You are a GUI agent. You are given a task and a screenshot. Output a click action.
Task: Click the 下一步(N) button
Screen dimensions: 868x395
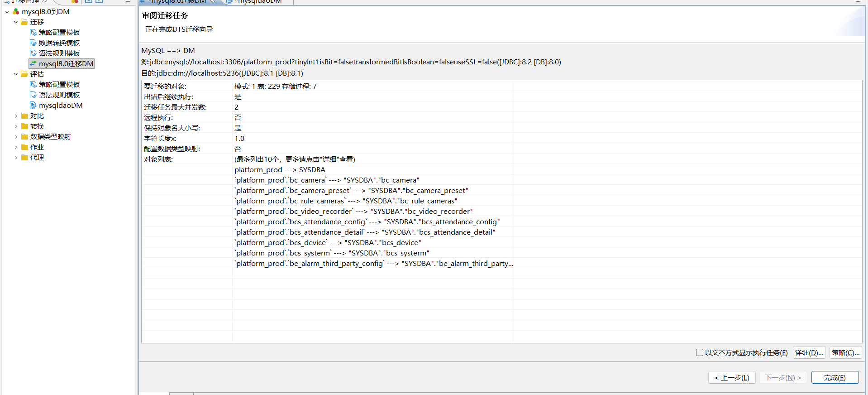(783, 377)
